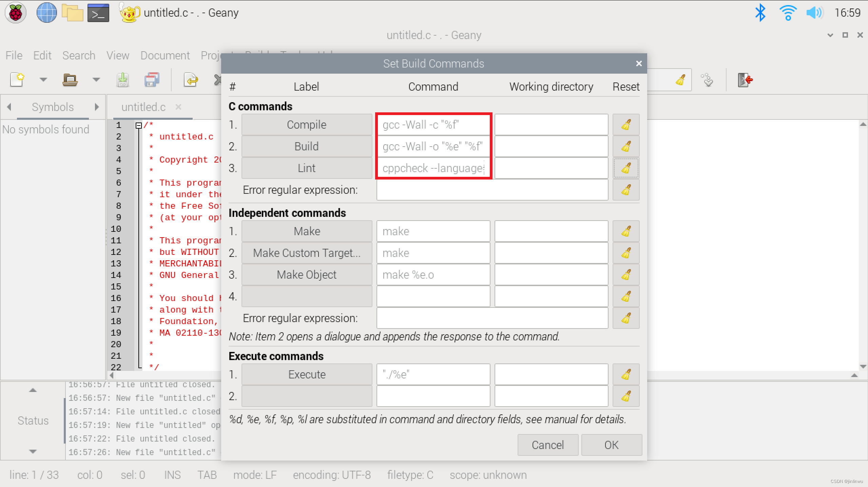Reset the Make command row
The width and height of the screenshot is (868, 487).
626,231
